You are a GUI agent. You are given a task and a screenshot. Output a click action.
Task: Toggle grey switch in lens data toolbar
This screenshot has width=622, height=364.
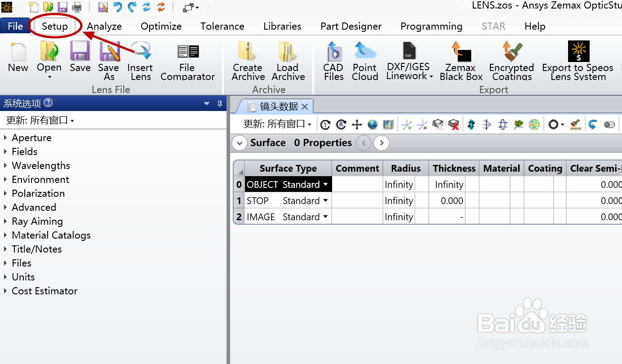(x=609, y=124)
